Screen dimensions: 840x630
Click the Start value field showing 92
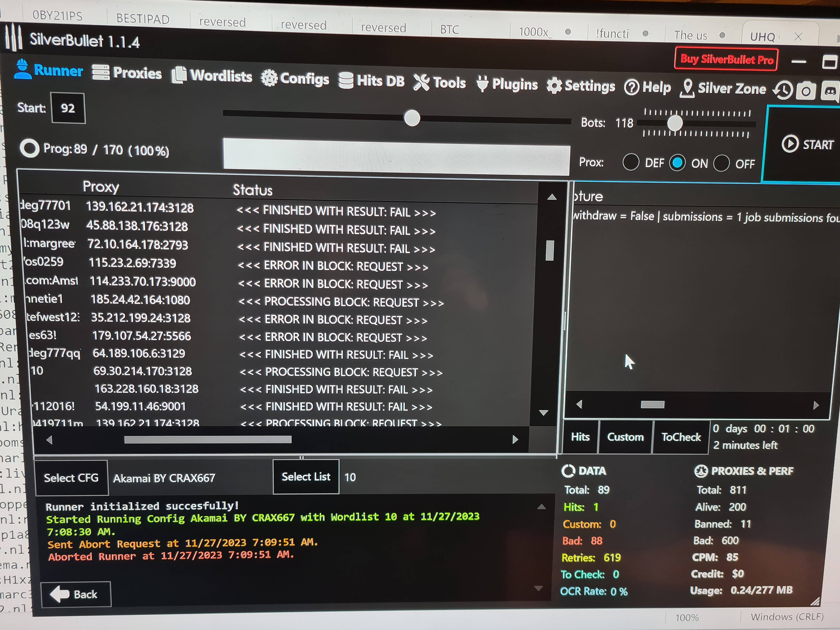[x=68, y=108]
